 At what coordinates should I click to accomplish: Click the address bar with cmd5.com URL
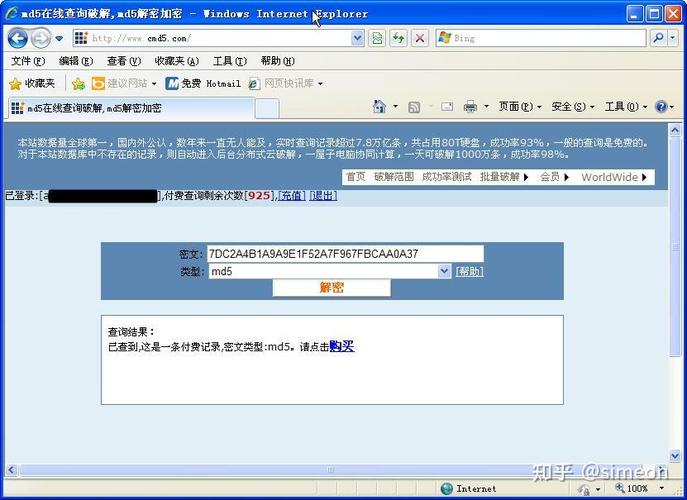click(x=212, y=39)
